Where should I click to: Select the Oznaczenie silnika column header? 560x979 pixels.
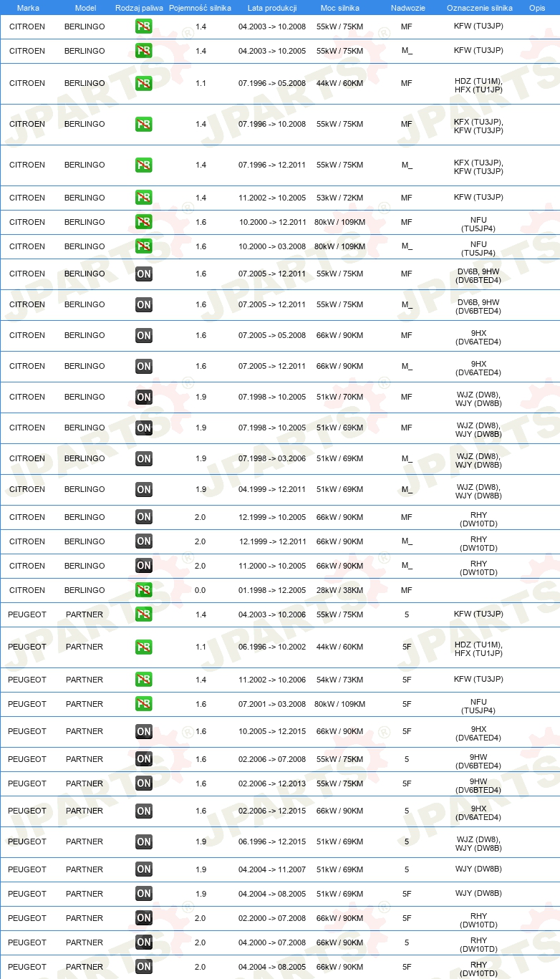tap(480, 8)
